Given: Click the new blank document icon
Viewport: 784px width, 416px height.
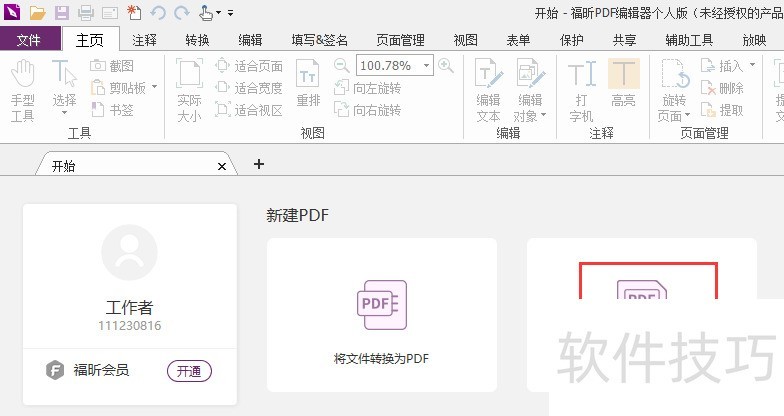Looking at the screenshot, I should tap(134, 12).
